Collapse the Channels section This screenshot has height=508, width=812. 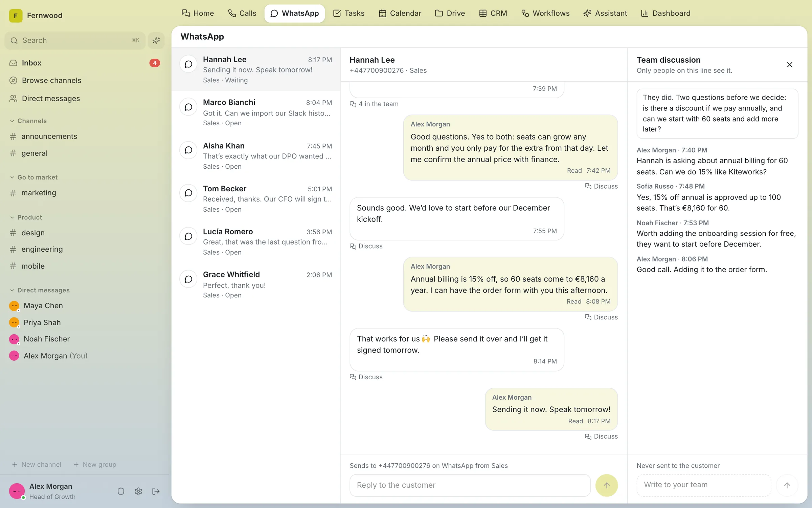[x=28, y=121]
